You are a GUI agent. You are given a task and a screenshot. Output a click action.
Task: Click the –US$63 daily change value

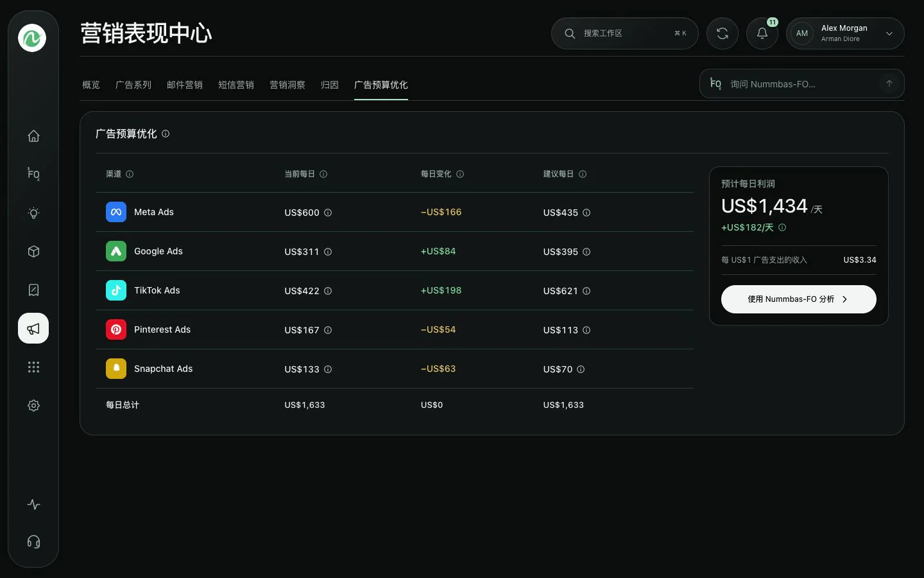point(438,369)
